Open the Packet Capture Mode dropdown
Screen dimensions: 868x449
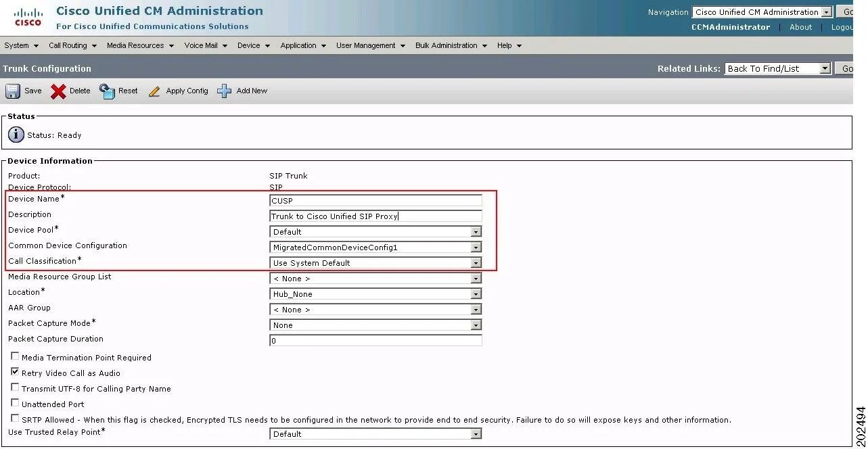pyautogui.click(x=375, y=325)
